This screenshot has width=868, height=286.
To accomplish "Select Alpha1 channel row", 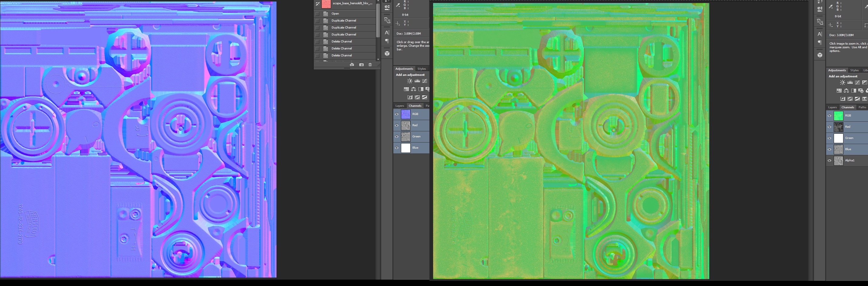I will tap(847, 160).
